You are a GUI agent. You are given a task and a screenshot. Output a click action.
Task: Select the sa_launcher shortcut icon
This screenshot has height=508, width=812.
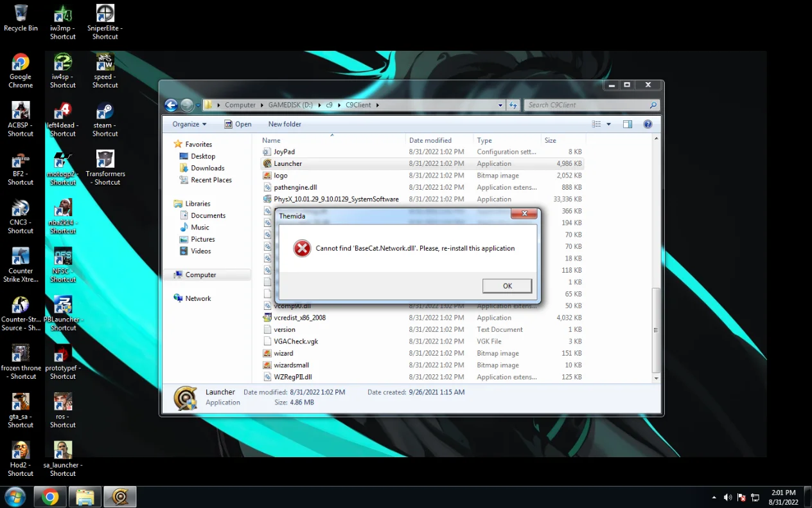(63, 460)
